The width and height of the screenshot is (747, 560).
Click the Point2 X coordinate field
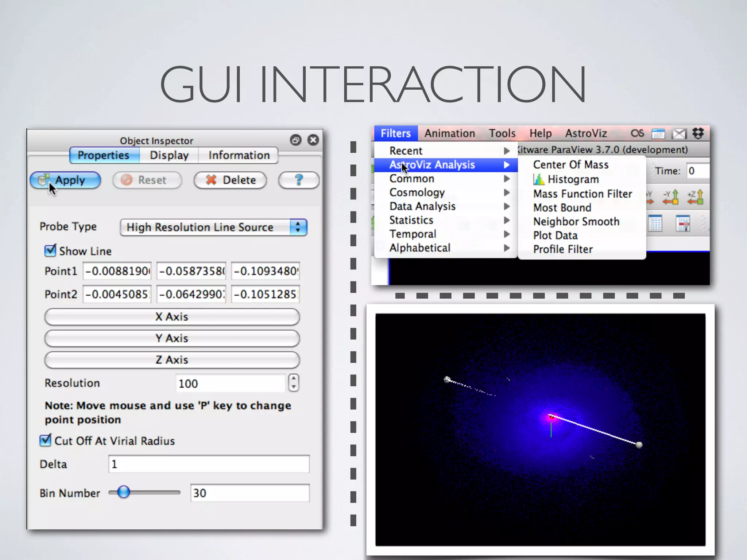pyautogui.click(x=117, y=294)
